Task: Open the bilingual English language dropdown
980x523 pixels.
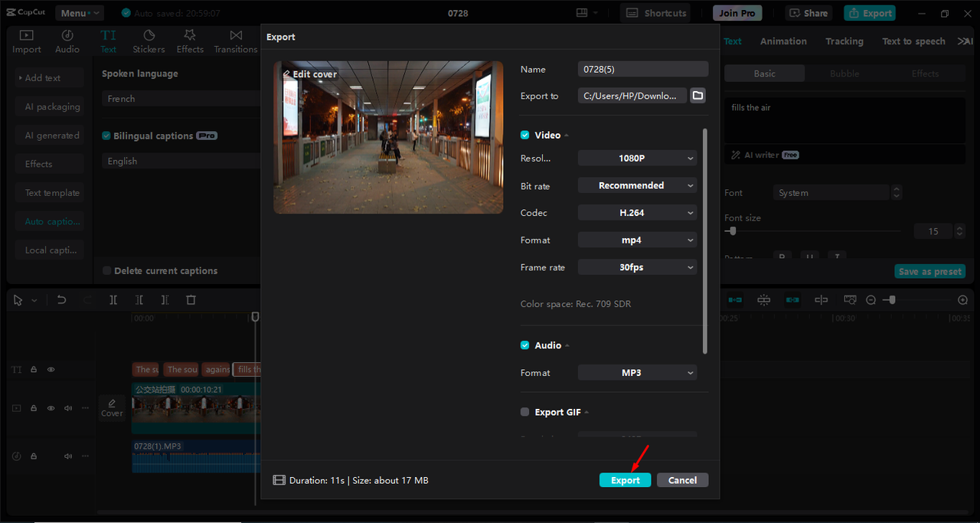Action: [181, 161]
